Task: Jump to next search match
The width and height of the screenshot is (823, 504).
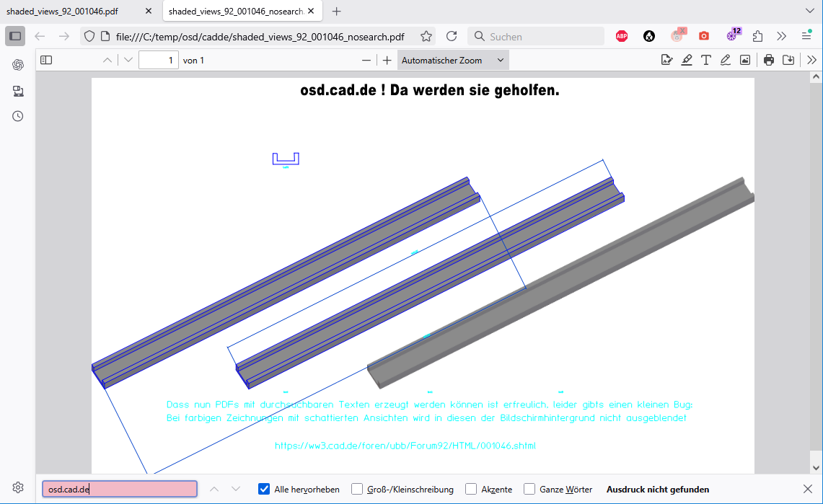Action: (x=236, y=490)
